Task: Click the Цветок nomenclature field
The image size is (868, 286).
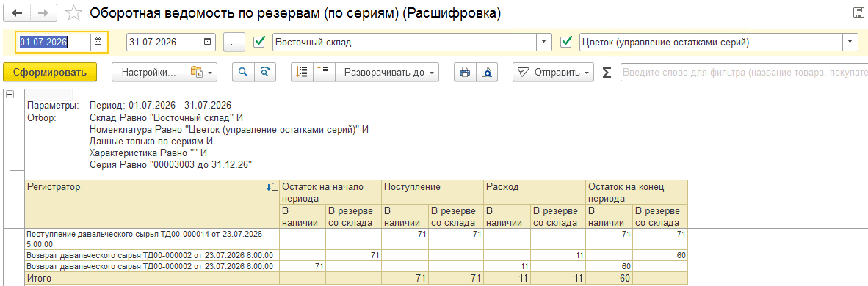Action: [711, 42]
